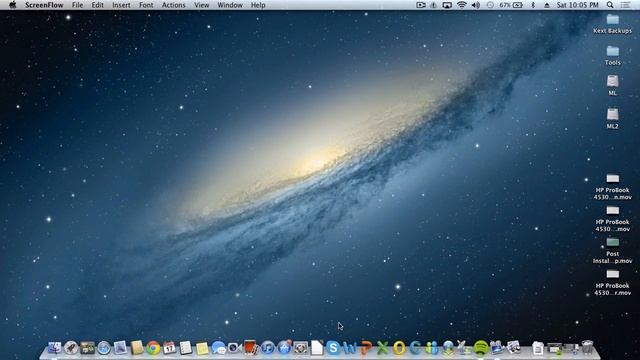The height and width of the screenshot is (360, 640).
Task: Open Safari compass icon in dock
Action: pyautogui.click(x=104, y=348)
